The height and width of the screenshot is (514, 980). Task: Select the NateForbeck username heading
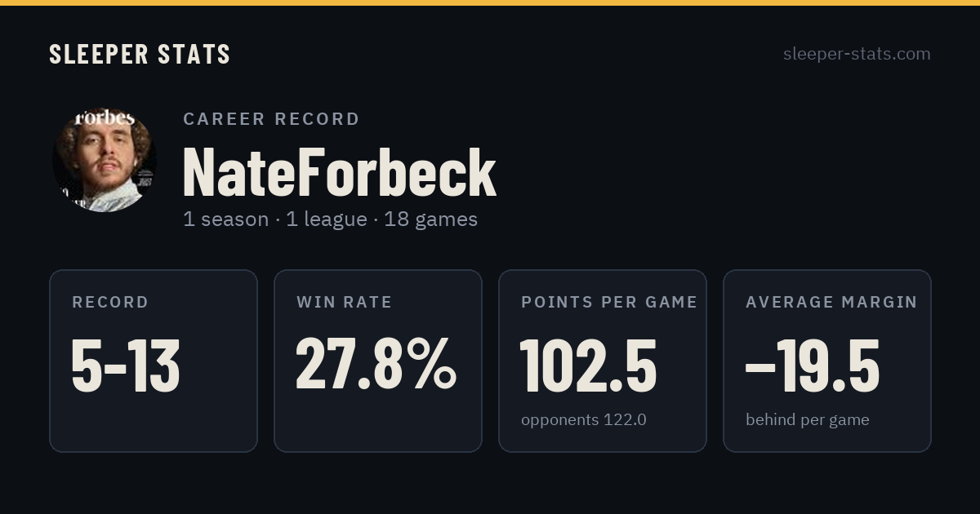click(340, 172)
